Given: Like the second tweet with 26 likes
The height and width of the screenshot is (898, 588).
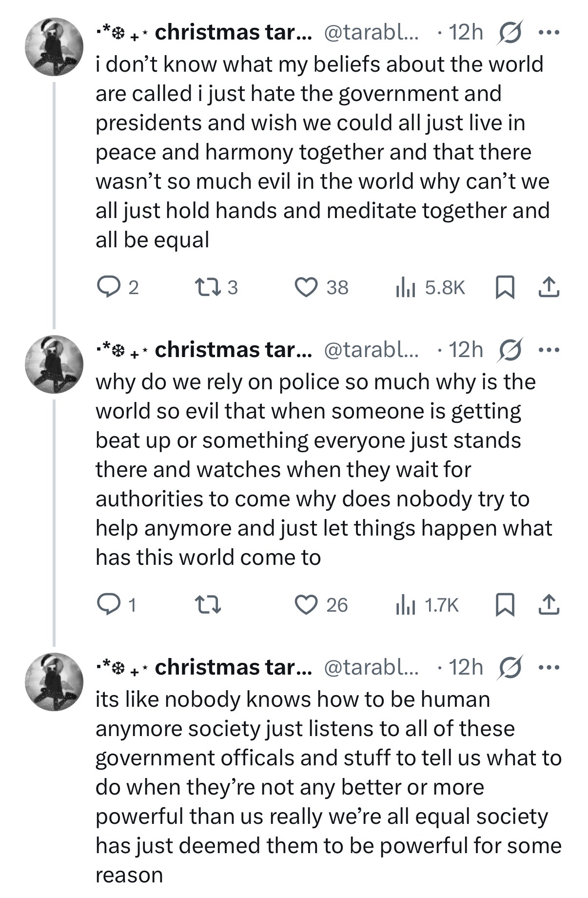Looking at the screenshot, I should [307, 605].
